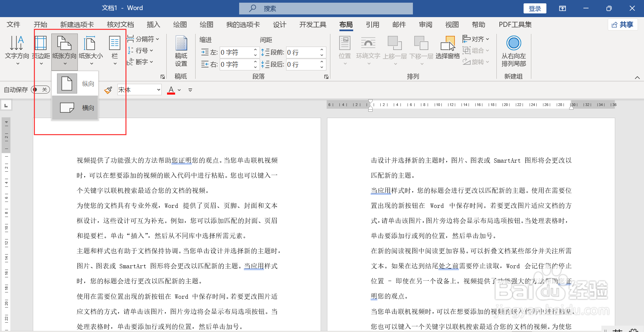Open the font color dropdown arrow
Screen dimensions: 644x332
[179, 90]
